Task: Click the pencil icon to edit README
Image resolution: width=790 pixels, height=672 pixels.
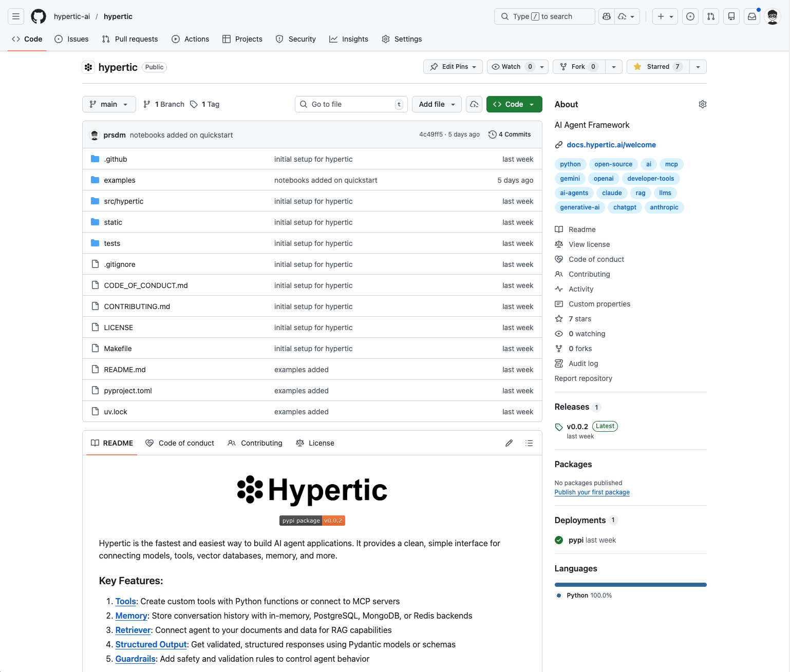Action: coord(509,443)
